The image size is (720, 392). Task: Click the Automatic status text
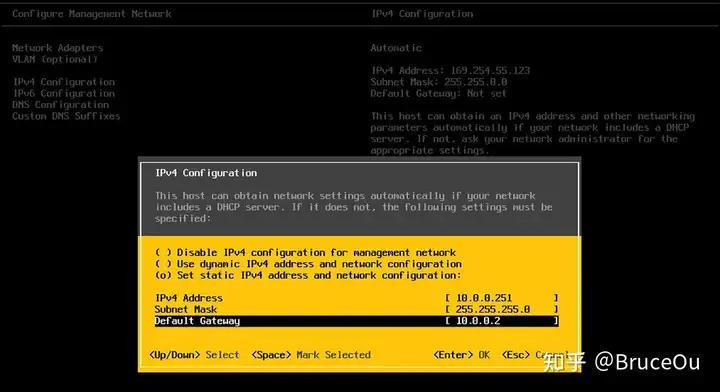[396, 48]
